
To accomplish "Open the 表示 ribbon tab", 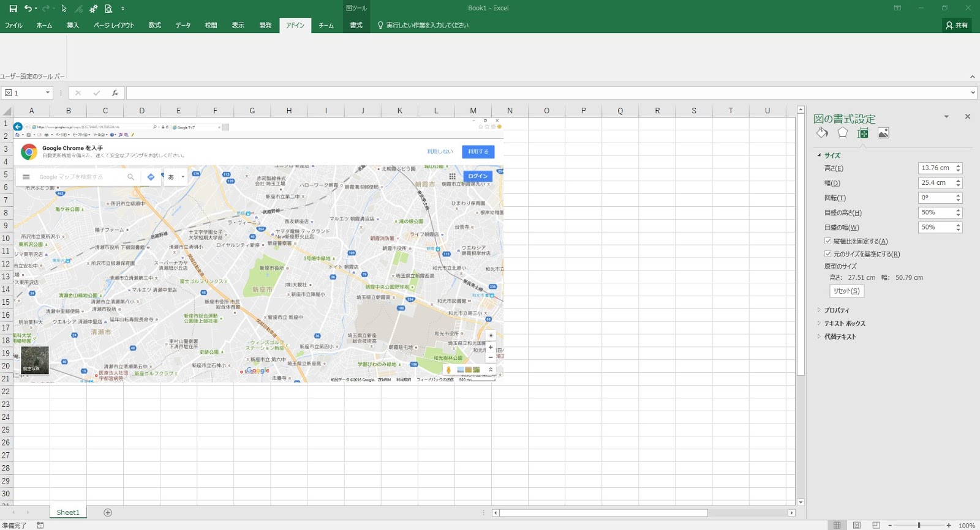I will coord(238,25).
